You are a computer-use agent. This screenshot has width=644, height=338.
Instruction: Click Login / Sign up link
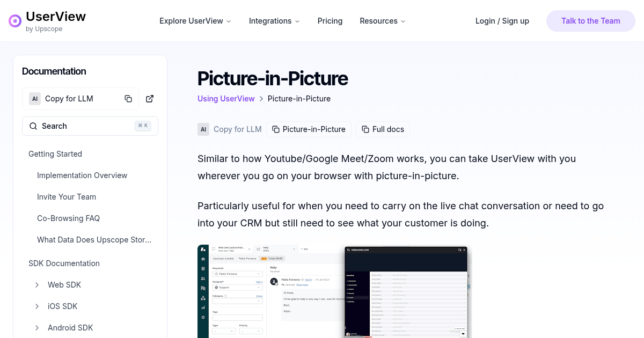502,21
